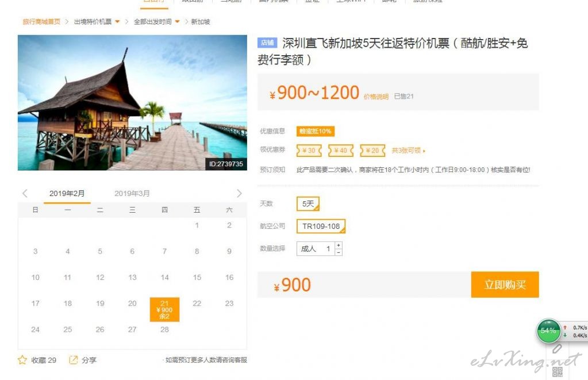The width and height of the screenshot is (588, 380).
Task: Select airline option TR109-108
Action: (x=321, y=226)
